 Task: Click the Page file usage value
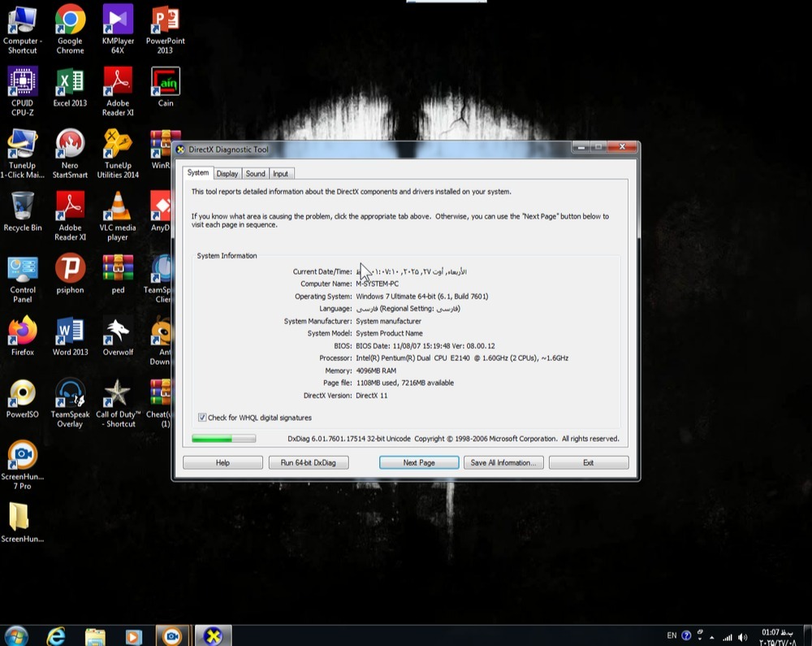pyautogui.click(x=405, y=383)
